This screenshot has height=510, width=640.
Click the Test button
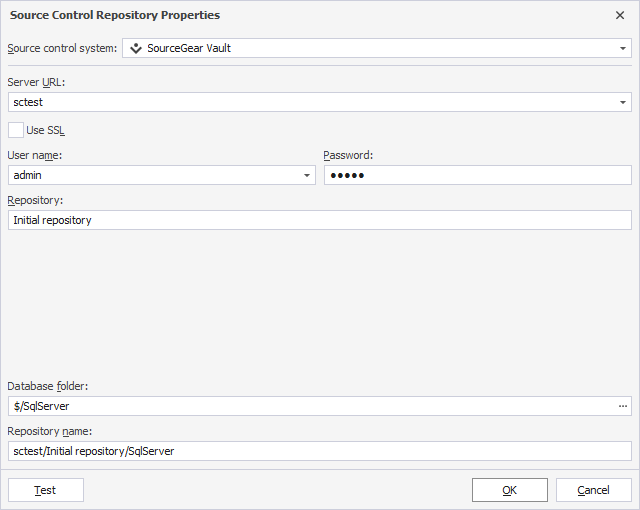(46, 490)
